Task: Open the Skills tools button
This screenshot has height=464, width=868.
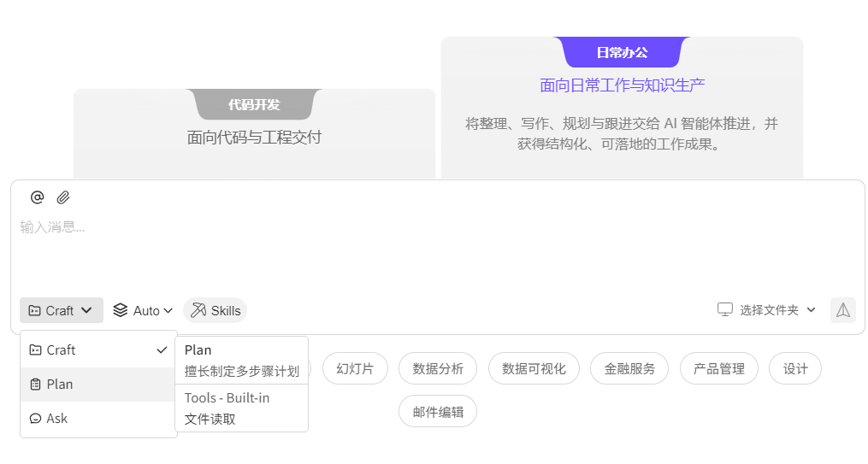Action: (216, 310)
